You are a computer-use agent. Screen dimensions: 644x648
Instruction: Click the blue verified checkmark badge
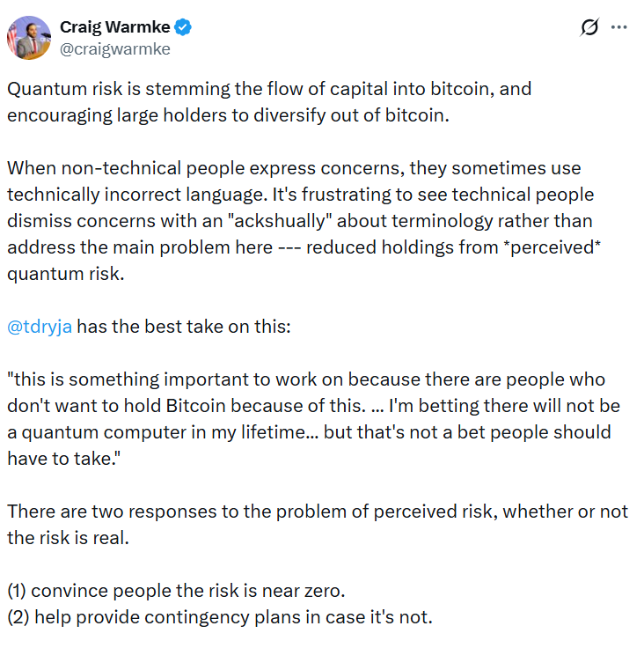point(183,28)
